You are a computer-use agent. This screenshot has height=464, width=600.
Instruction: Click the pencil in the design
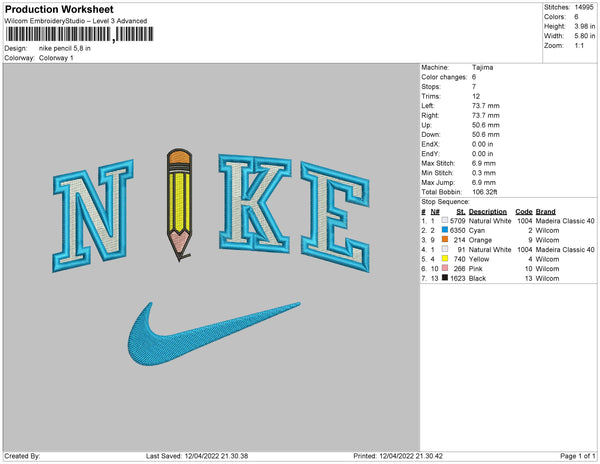(x=179, y=205)
